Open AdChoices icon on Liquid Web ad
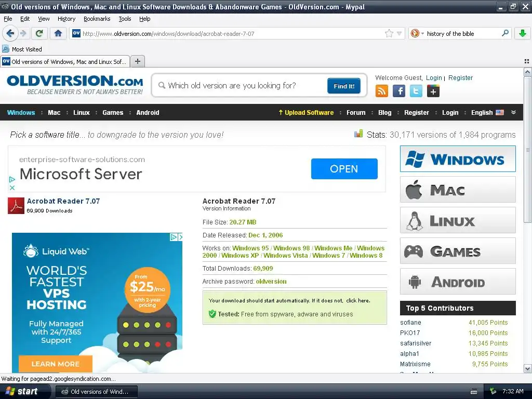 tap(174, 237)
